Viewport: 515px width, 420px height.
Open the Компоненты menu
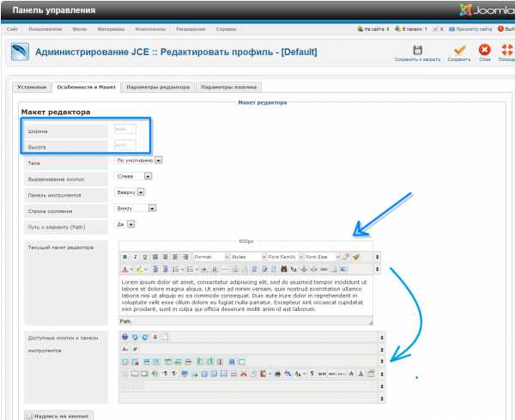[x=150, y=29]
